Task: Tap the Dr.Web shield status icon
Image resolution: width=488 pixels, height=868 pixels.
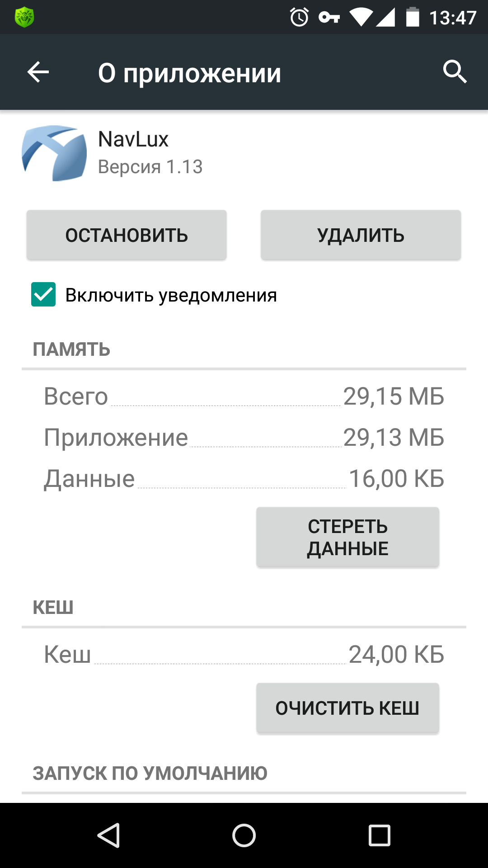Action: [x=24, y=18]
